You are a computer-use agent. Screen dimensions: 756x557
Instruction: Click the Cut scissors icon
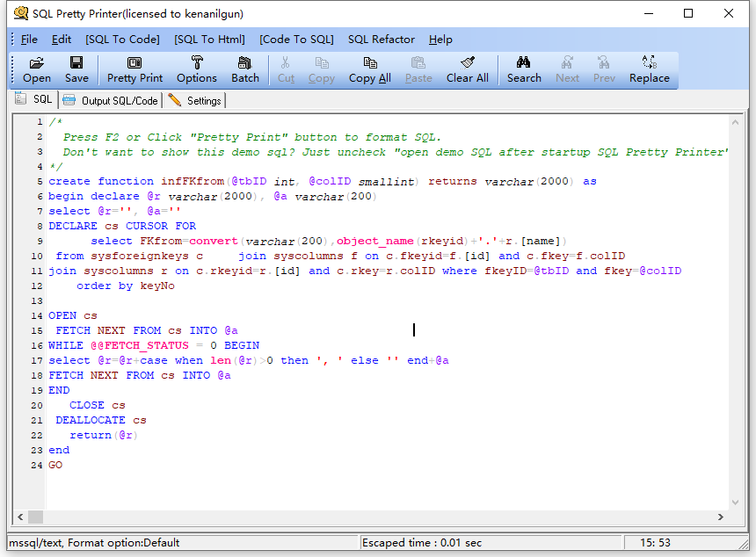click(286, 70)
